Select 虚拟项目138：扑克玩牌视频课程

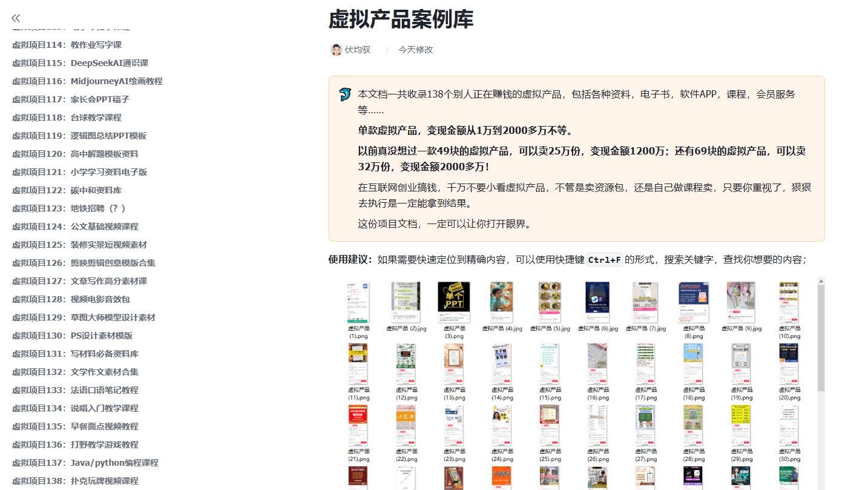(75, 481)
